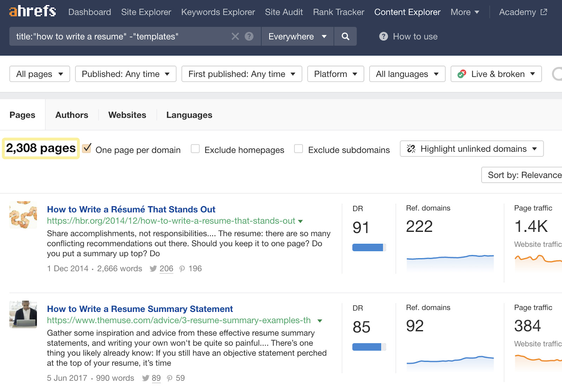Click the Ahrefs logo
The image size is (562, 392).
(32, 12)
